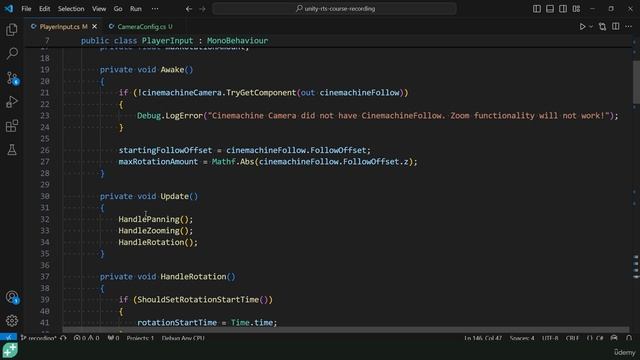Open the Edit menu
Viewport: 640px width, 360px height.
44,9
